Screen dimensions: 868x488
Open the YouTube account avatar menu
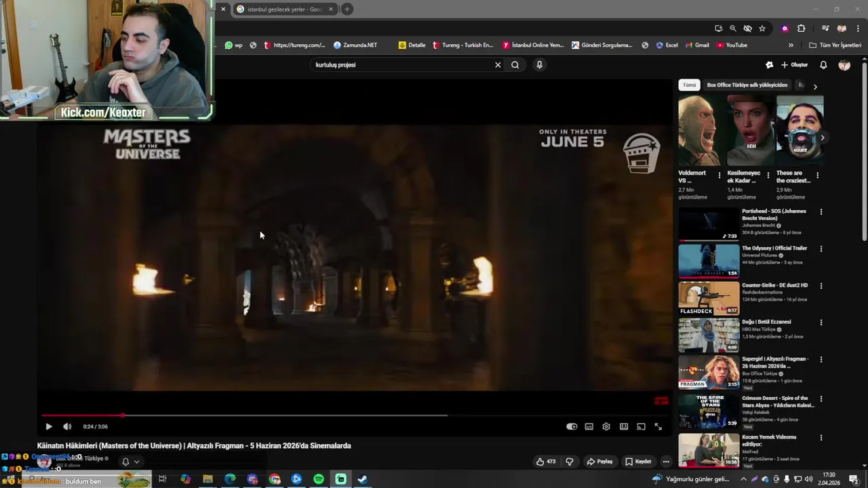(844, 65)
